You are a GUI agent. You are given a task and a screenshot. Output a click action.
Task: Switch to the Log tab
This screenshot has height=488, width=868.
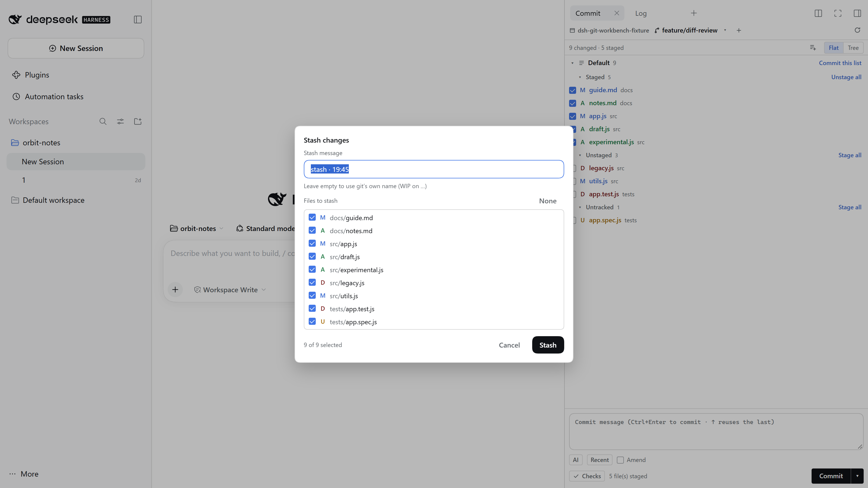pos(641,13)
